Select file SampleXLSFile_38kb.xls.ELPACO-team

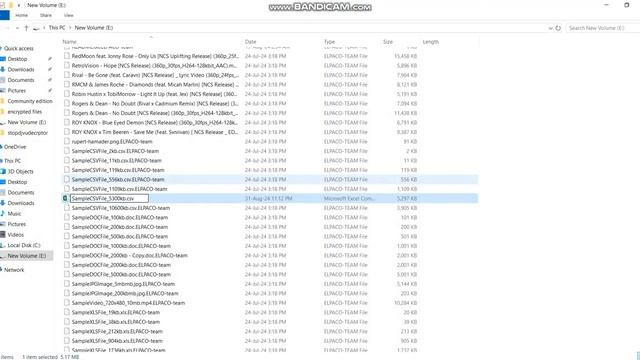click(116, 322)
